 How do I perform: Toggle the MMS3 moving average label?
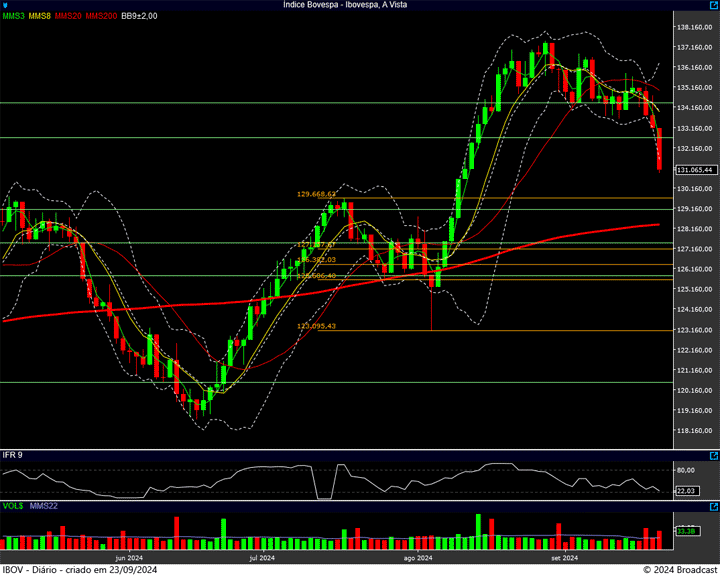13,16
